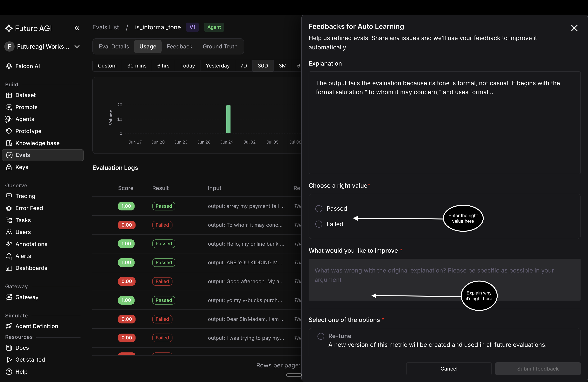Open log row 'output: arrey my payment fail ...'

click(x=197, y=206)
